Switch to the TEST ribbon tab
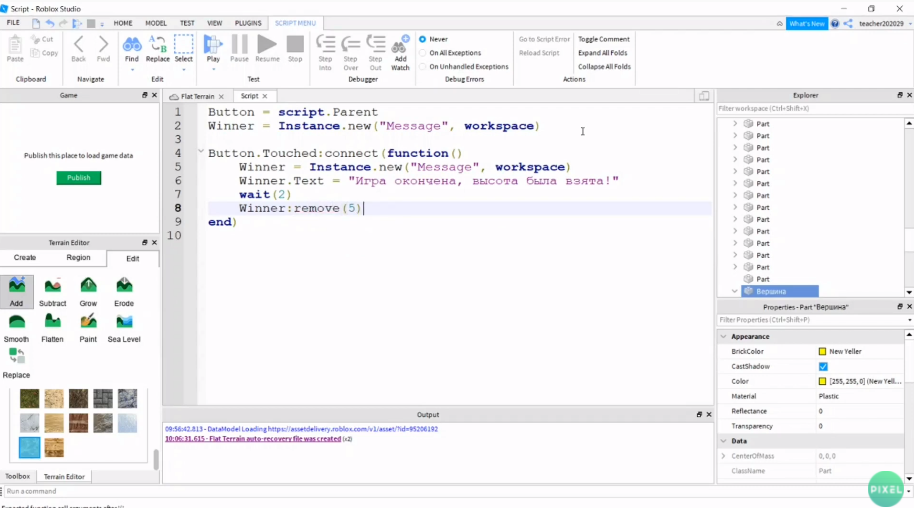Screen dimensions: 914x508 [x=187, y=23]
